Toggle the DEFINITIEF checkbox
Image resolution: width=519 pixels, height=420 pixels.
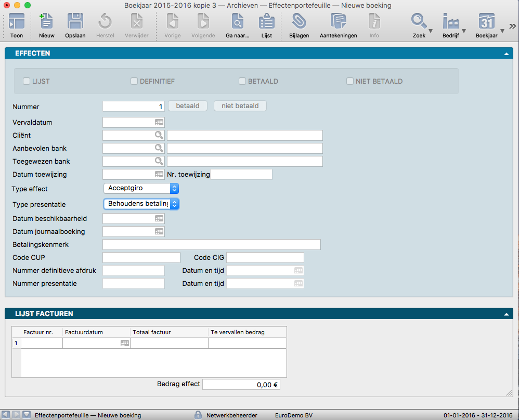click(x=134, y=81)
